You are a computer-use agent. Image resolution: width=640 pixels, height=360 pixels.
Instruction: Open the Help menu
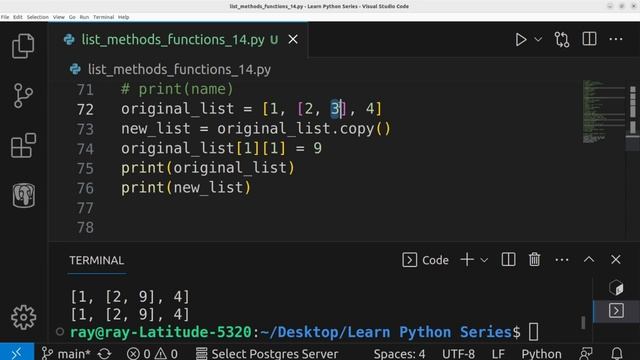coord(123,17)
